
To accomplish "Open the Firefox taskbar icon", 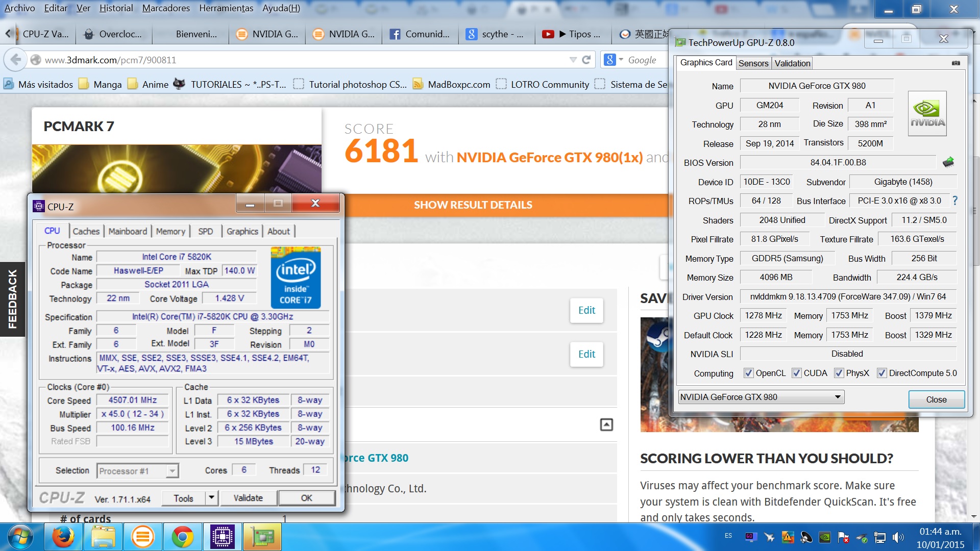I will click(63, 537).
